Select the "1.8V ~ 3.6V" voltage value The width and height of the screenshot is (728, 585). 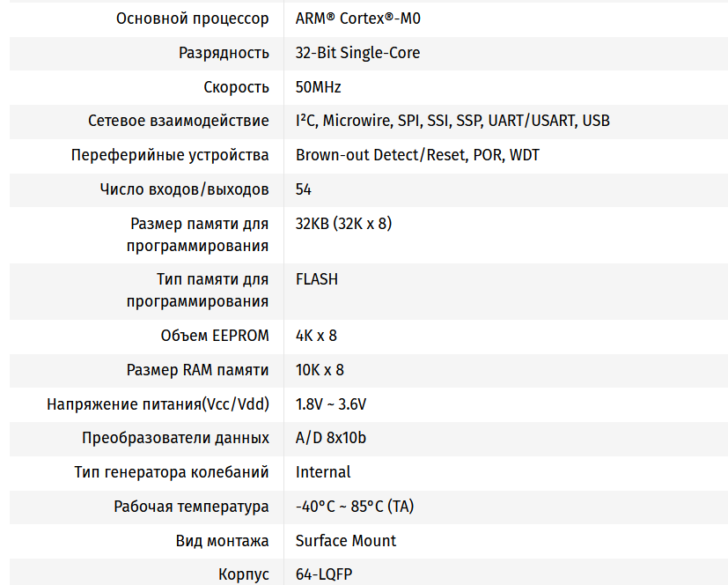click(x=331, y=404)
